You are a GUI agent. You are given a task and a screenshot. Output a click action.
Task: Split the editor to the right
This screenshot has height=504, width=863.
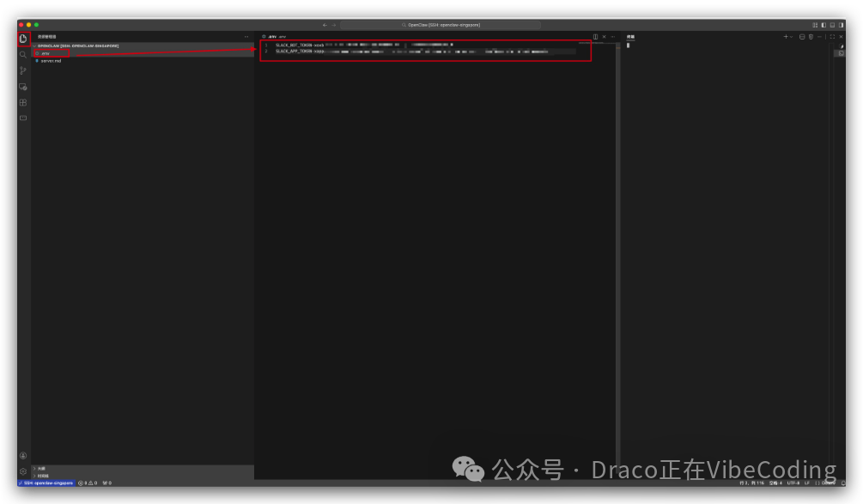click(x=596, y=37)
